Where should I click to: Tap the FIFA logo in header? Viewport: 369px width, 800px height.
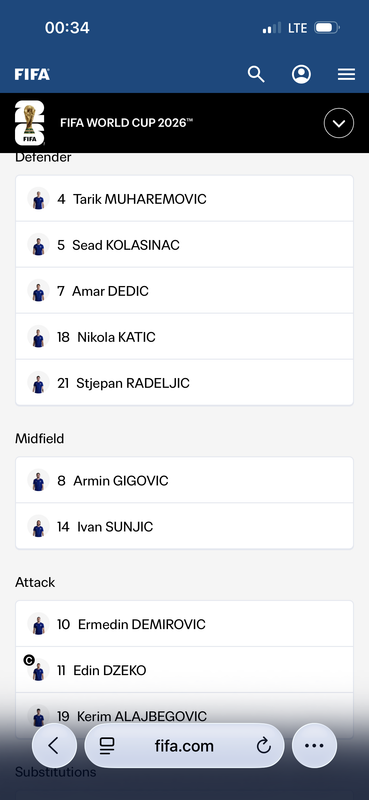click(x=32, y=74)
